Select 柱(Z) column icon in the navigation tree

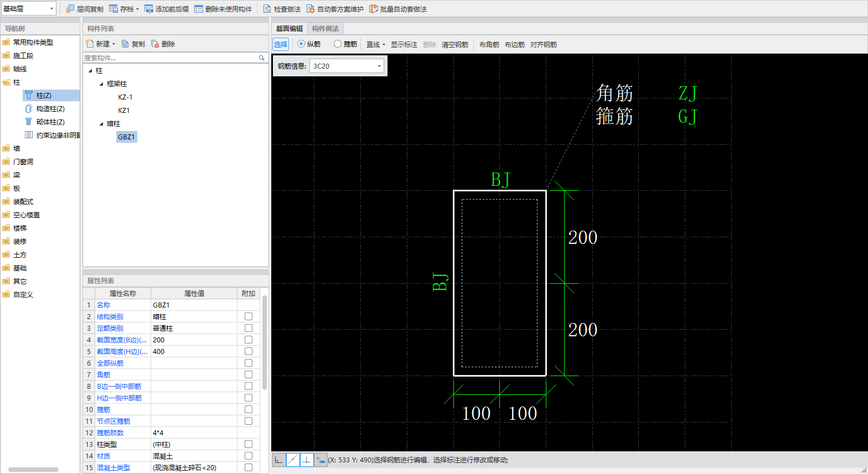coord(29,95)
